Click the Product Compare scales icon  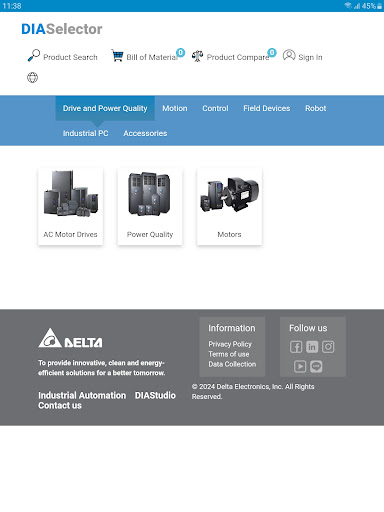coord(197,56)
